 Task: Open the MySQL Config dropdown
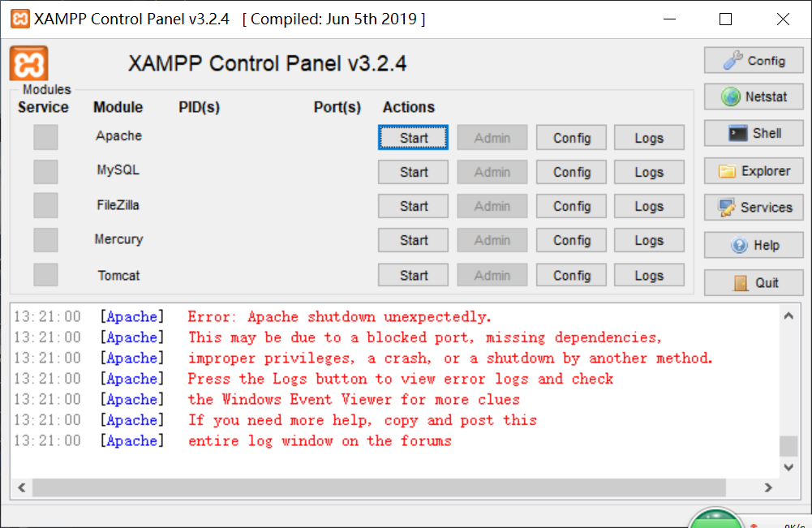tap(571, 172)
